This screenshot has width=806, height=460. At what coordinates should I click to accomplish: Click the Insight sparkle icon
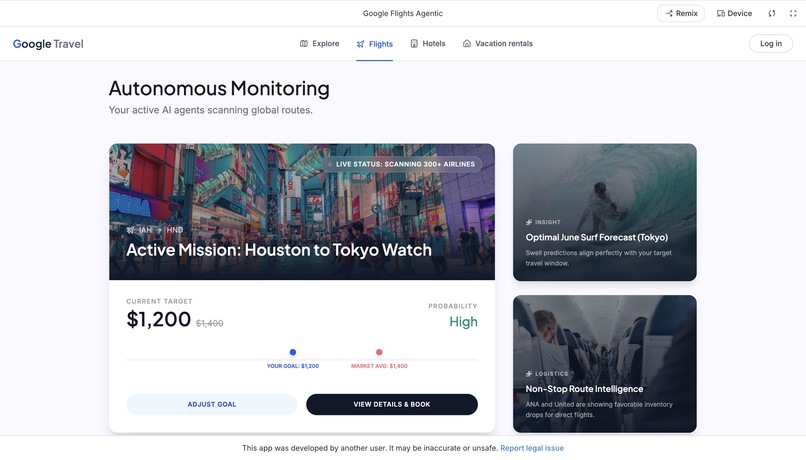pos(529,222)
